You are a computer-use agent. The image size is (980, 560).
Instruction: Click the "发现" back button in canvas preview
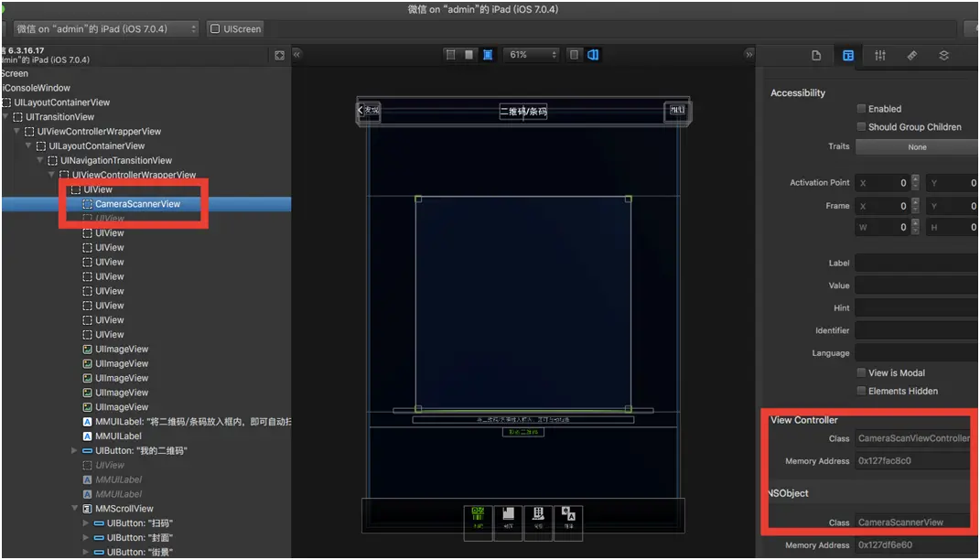pos(369,110)
